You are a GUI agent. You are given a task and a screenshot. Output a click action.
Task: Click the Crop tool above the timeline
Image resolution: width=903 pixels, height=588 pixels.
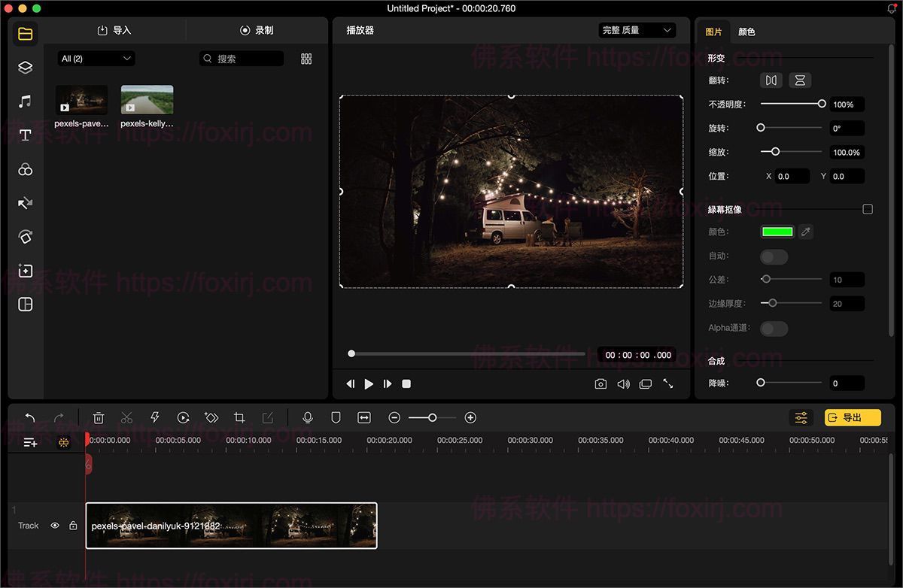[x=239, y=417]
